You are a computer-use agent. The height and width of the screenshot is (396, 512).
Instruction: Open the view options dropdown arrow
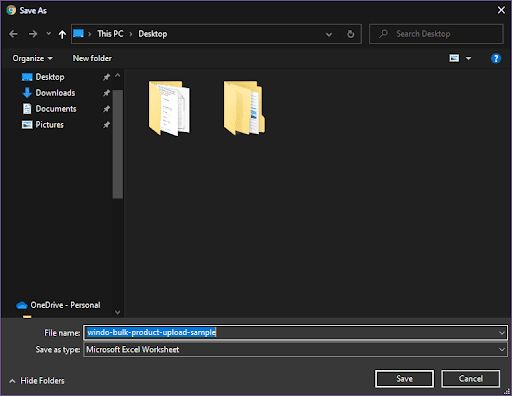click(x=468, y=59)
